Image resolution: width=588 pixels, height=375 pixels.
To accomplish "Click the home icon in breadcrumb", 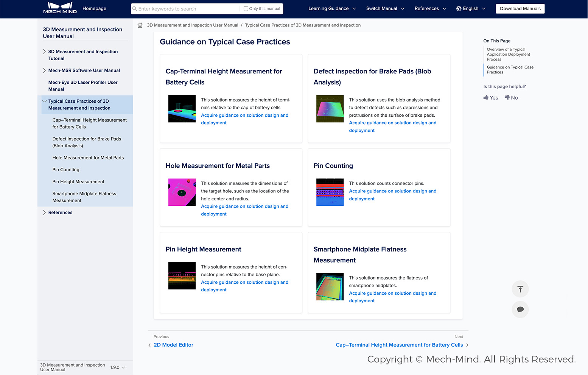I will (x=140, y=25).
